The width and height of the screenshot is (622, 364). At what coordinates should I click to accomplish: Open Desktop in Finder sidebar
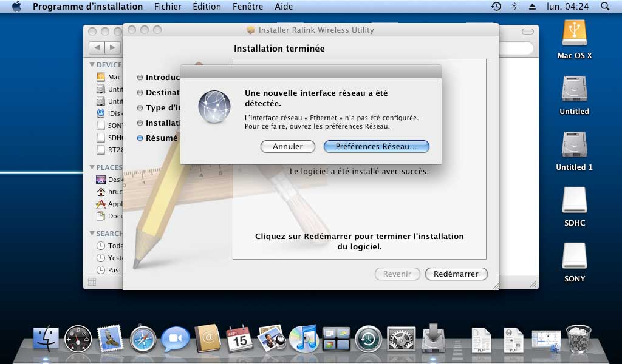(x=109, y=180)
